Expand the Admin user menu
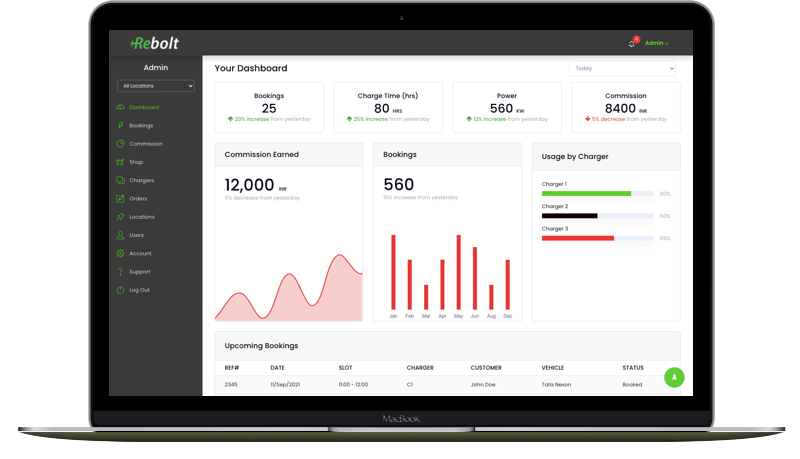This screenshot has width=800, height=459. click(x=656, y=44)
